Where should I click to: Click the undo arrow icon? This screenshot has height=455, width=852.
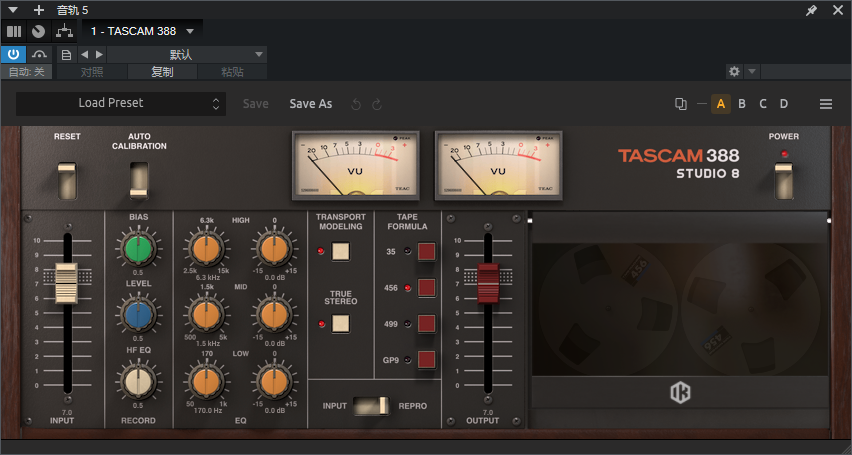pyautogui.click(x=356, y=104)
